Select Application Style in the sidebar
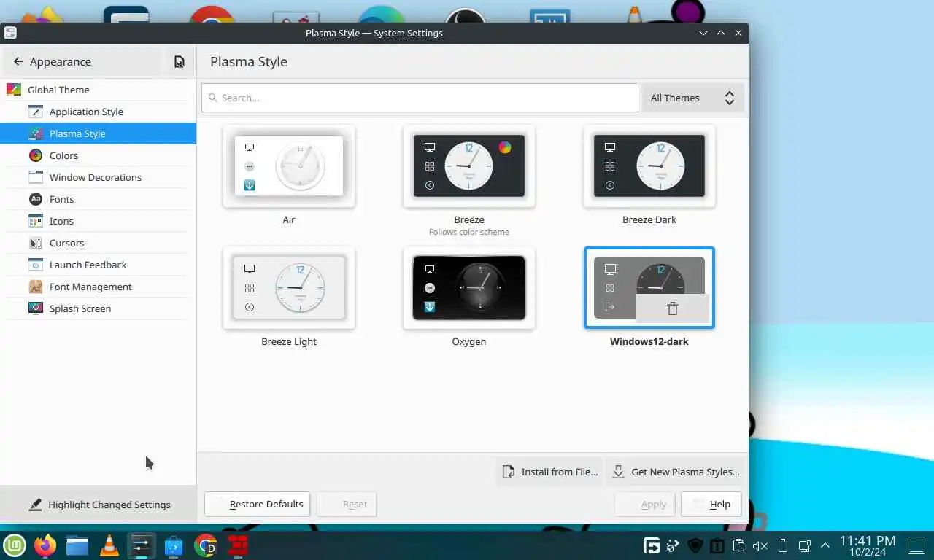The width and height of the screenshot is (934, 560). (x=98, y=112)
